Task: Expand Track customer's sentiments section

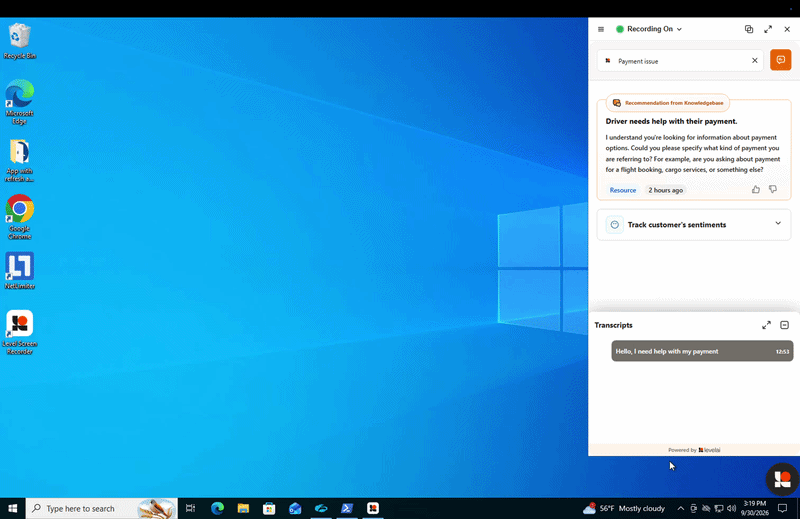Action: point(778,223)
